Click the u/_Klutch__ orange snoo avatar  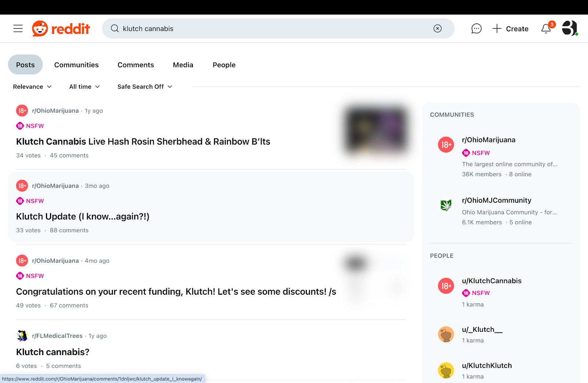point(446,334)
